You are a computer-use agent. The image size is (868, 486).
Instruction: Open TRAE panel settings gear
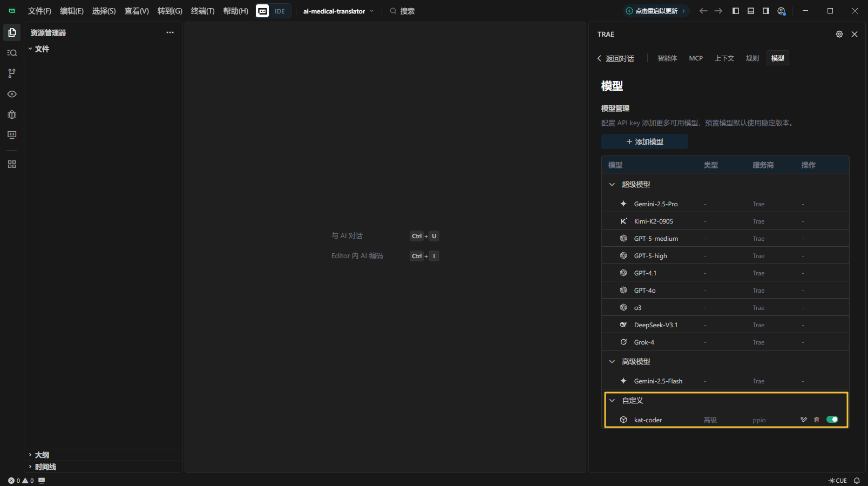pyautogui.click(x=839, y=34)
